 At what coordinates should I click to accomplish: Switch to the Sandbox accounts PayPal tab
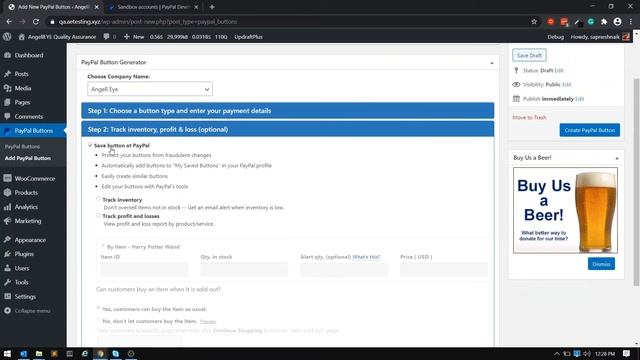point(153,7)
